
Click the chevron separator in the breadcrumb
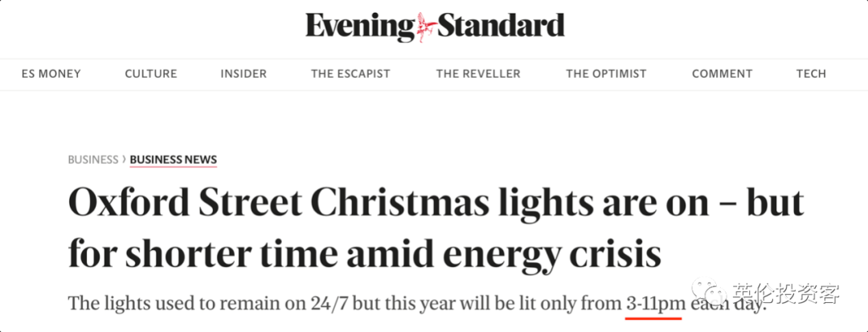(124, 159)
